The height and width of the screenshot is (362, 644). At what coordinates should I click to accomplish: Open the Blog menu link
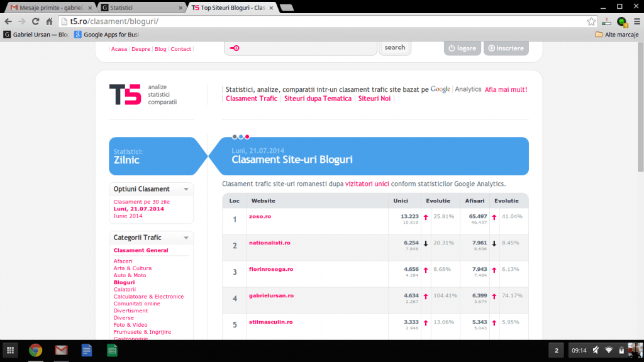click(x=160, y=49)
